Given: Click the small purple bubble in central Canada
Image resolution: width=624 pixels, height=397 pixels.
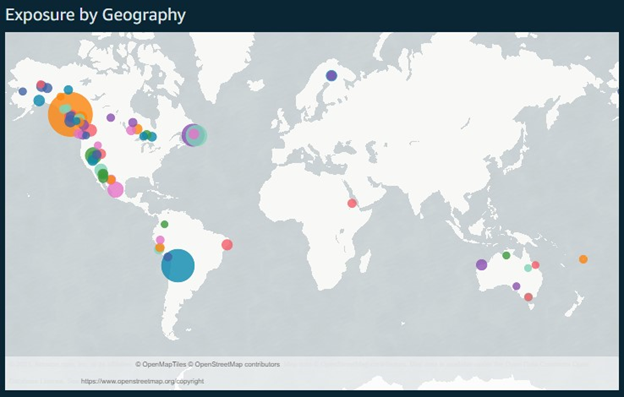Looking at the screenshot, I should click(111, 117).
